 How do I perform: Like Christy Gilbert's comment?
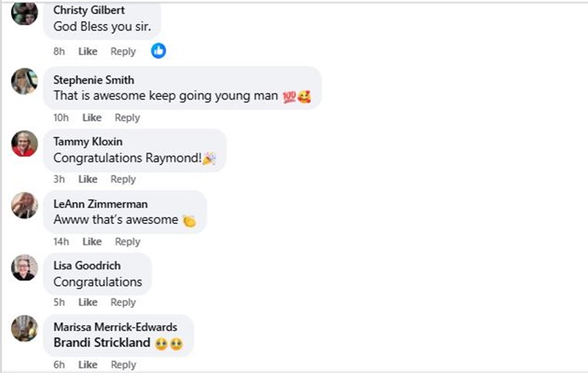coord(88,52)
